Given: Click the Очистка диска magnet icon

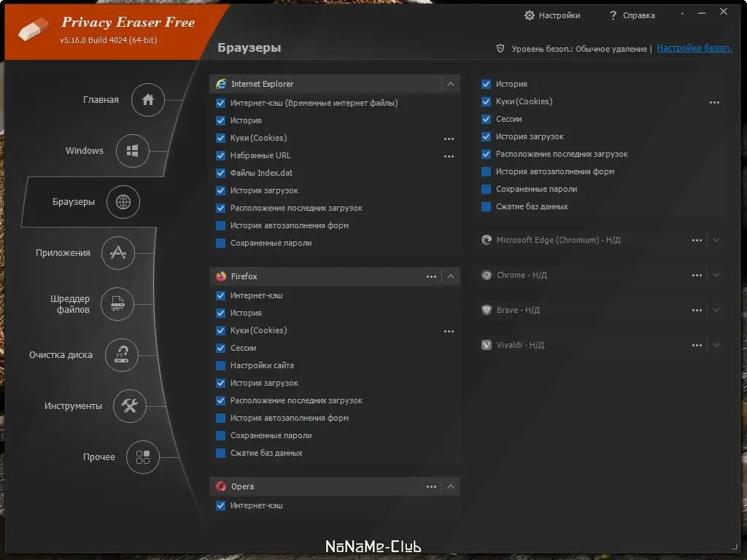Looking at the screenshot, I should coord(122,355).
